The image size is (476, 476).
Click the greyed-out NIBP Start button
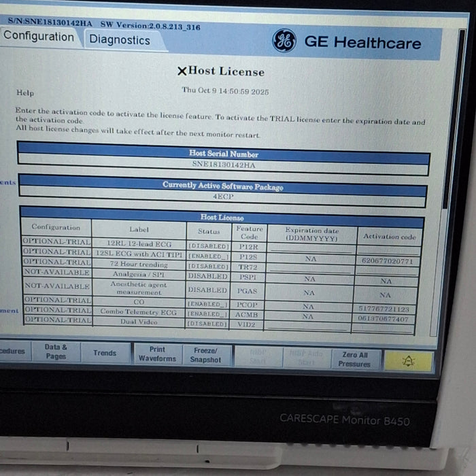tap(258, 357)
